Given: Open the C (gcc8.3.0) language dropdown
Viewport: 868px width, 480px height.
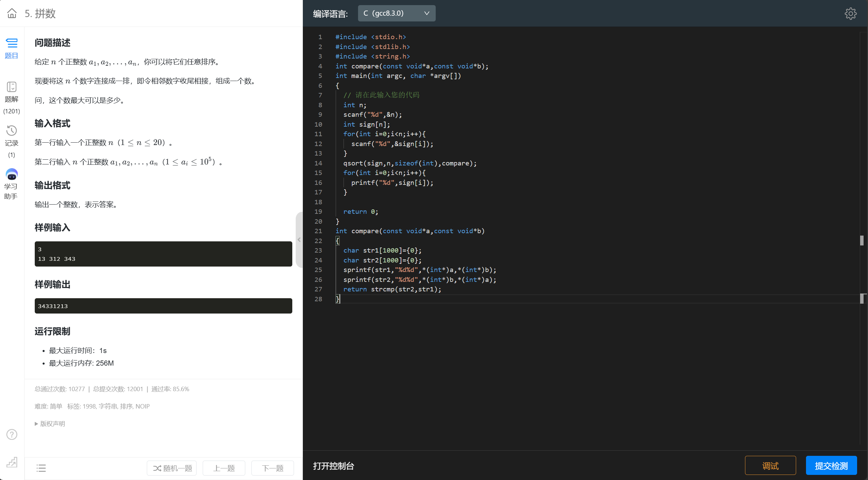Looking at the screenshot, I should tap(396, 13).
